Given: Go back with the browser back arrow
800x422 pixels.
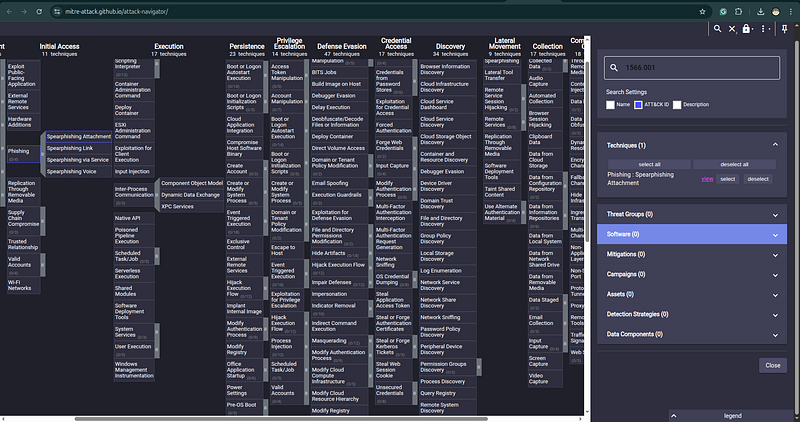Looking at the screenshot, I should pos(9,11).
